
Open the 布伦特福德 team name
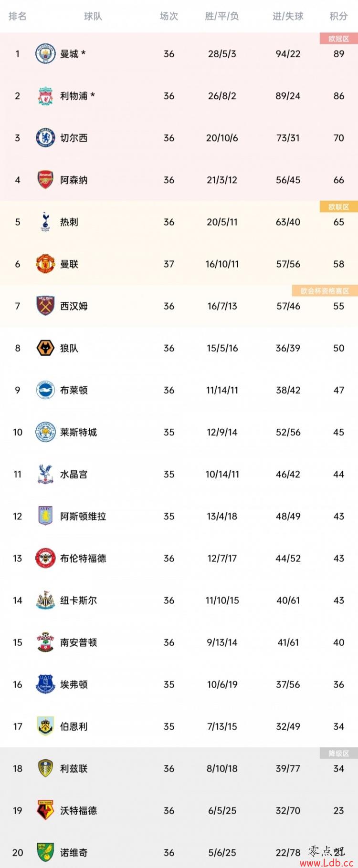[83, 558]
